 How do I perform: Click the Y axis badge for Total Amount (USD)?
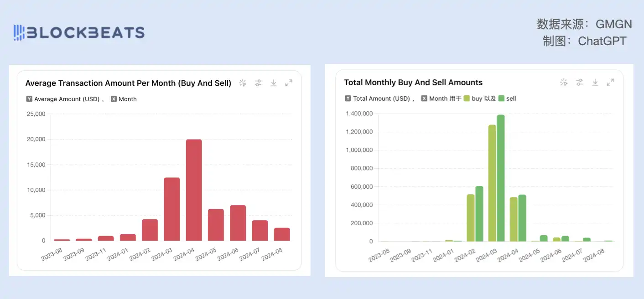tap(348, 98)
